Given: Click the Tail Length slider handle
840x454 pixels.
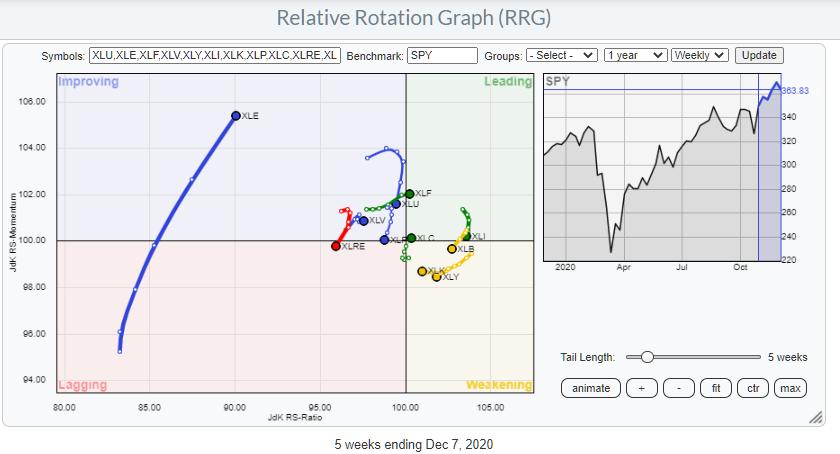Looking at the screenshot, I should coord(647,357).
